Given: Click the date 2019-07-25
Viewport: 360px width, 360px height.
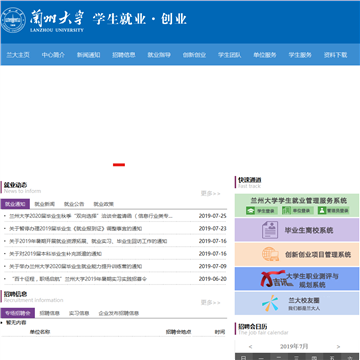Looking at the screenshot, I should pyautogui.click(x=213, y=216).
